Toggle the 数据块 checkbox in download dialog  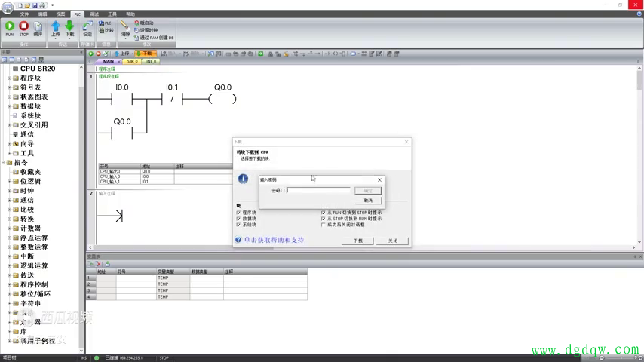click(238, 219)
